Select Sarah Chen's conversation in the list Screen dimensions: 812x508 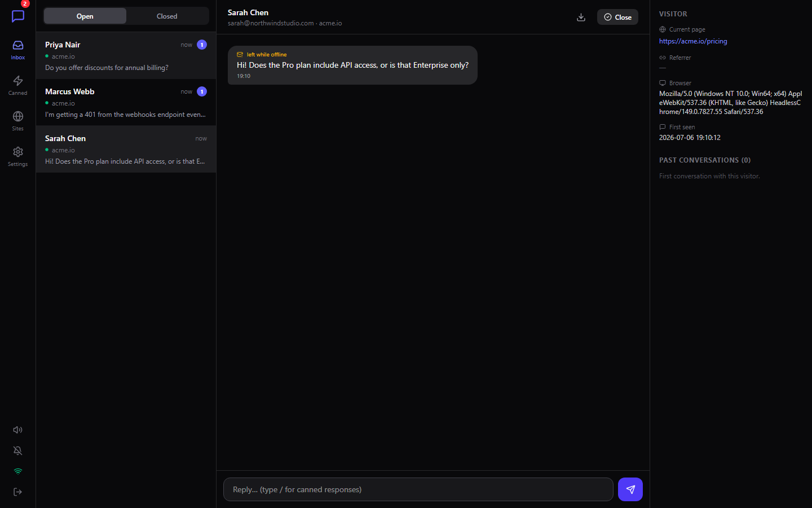click(x=126, y=149)
